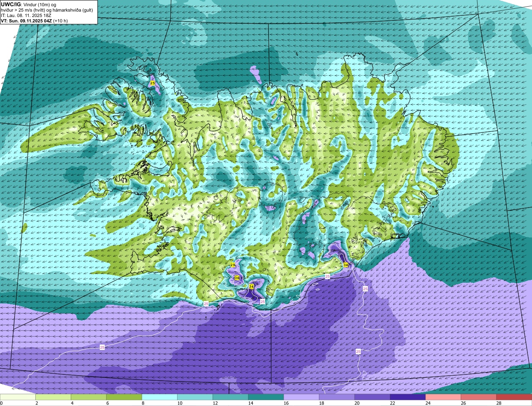Screen dimensions: 532x406
Task: Click the legend scale number '16'
Action: pyautogui.click(x=286, y=403)
